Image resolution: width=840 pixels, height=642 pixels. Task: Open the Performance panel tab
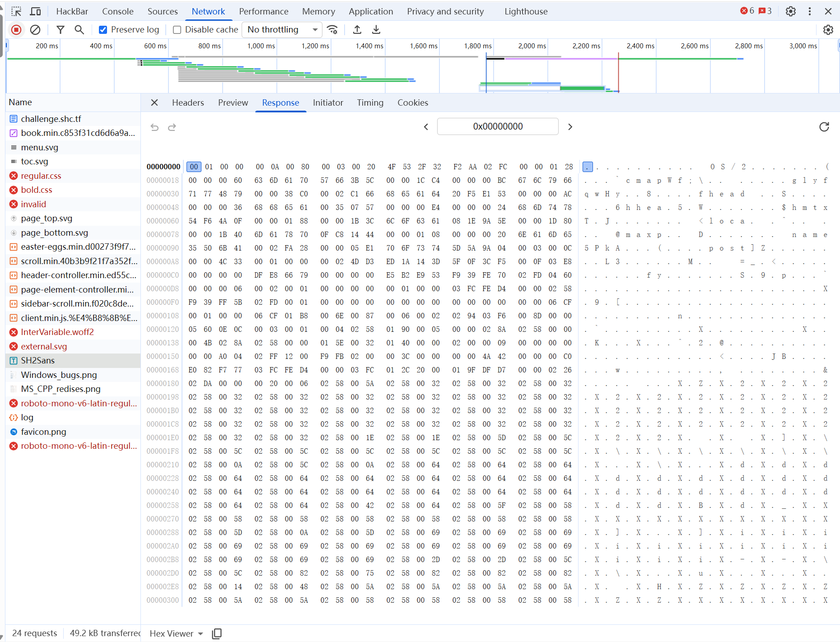pos(263,11)
